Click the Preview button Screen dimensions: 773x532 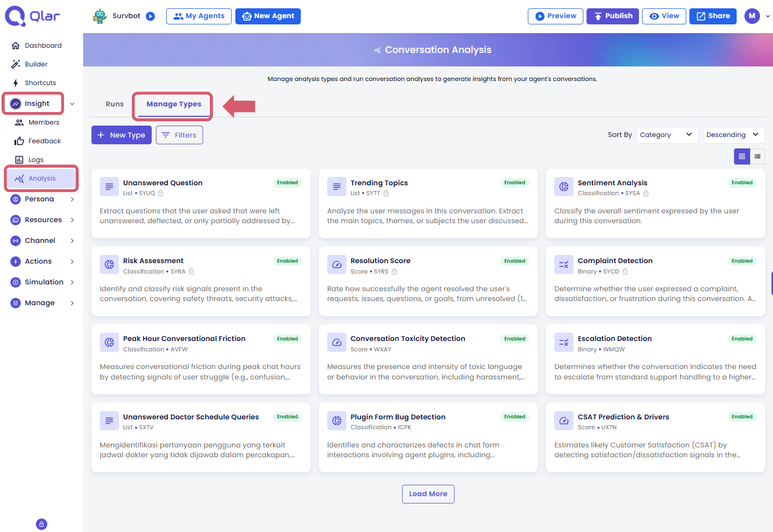(x=555, y=16)
